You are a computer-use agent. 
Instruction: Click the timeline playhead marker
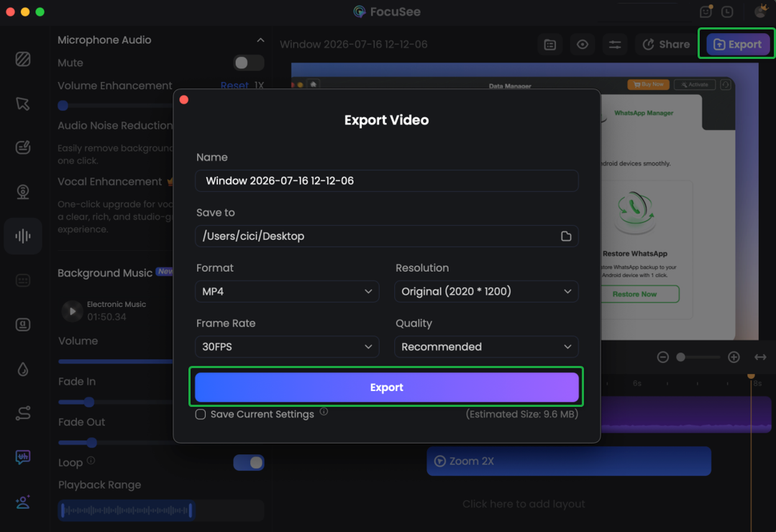(752, 376)
